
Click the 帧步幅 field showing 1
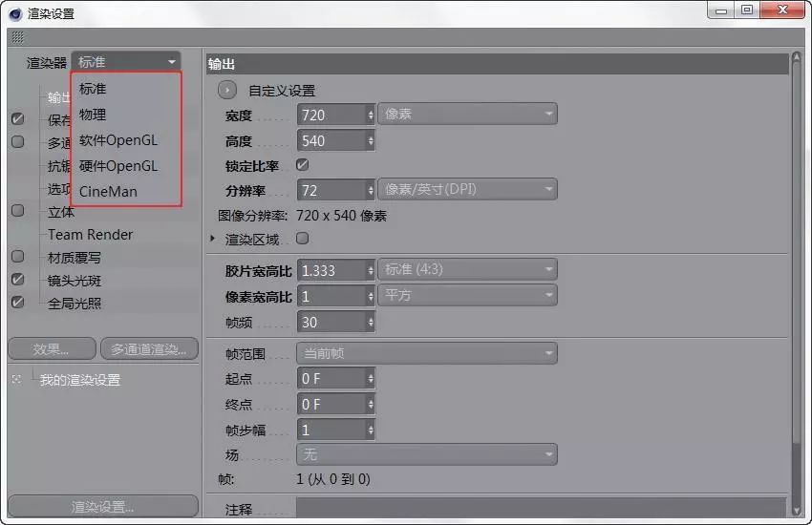click(331, 430)
